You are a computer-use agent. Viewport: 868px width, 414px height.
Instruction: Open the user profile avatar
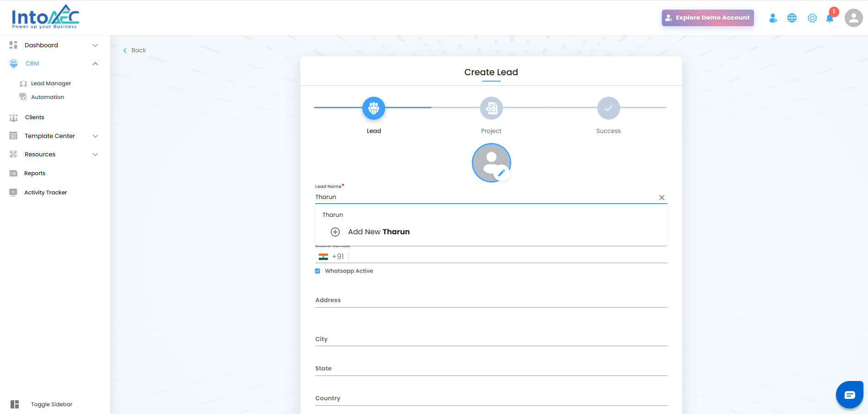853,18
